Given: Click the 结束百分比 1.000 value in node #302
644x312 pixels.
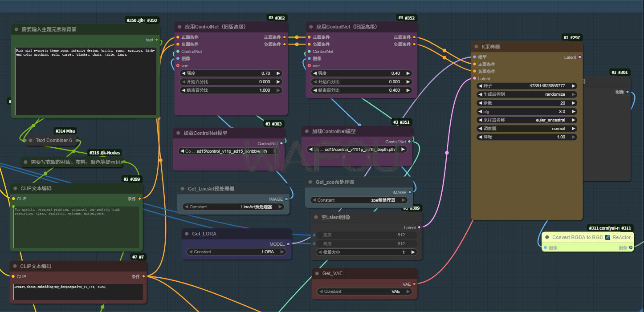Looking at the screenshot, I should (265, 90).
